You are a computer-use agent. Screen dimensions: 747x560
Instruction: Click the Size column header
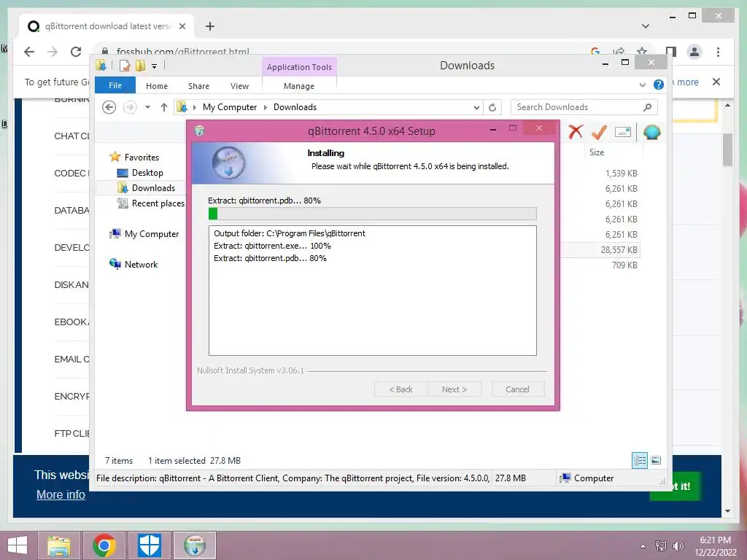pos(597,152)
